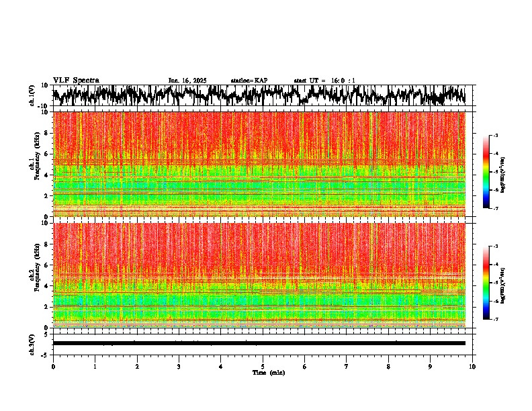
Task: Click the "-7" label below the ch.1 color bar
Action: point(495,208)
